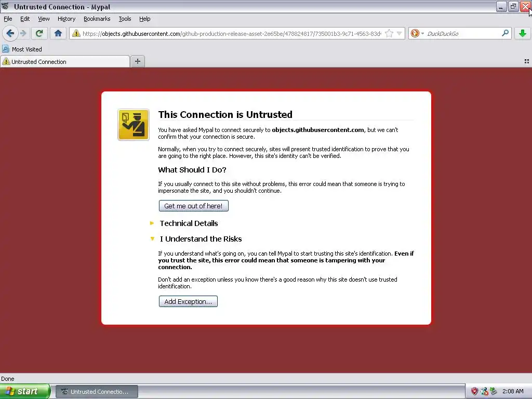Show the tab groups grid icon
This screenshot has width=532, height=399.
527,61
